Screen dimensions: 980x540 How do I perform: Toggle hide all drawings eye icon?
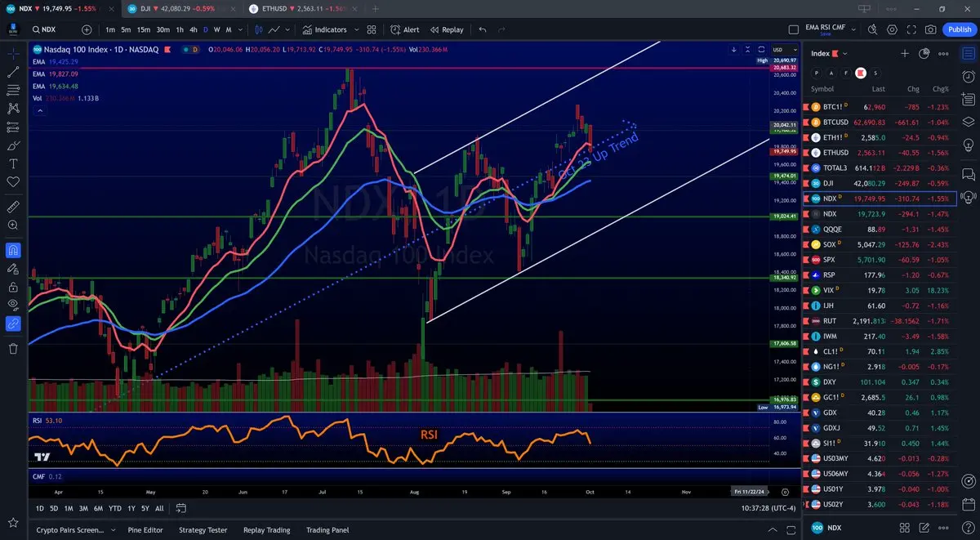13,305
